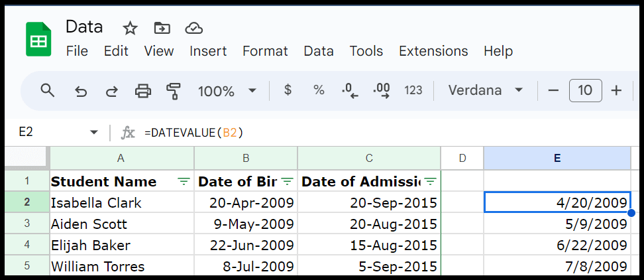Select row 1 header
This screenshot has height=280, width=644.
[27, 181]
